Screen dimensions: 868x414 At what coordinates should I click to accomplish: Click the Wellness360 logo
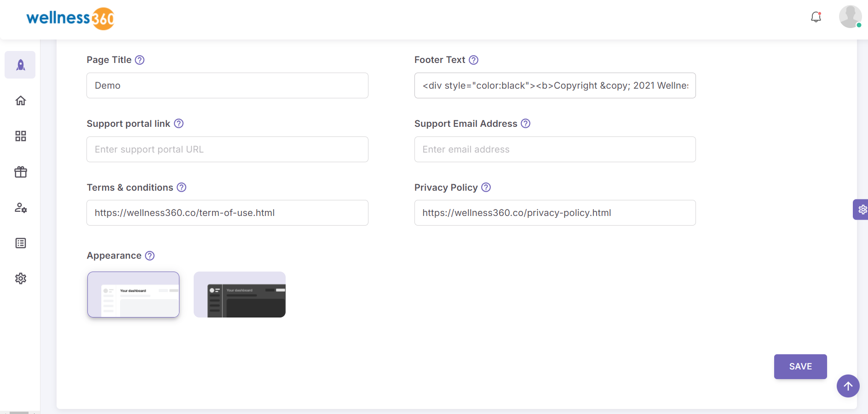click(70, 18)
